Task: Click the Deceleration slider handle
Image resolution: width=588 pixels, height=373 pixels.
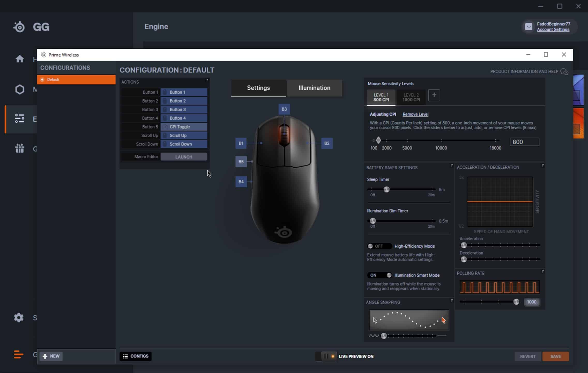Action: [x=464, y=259]
